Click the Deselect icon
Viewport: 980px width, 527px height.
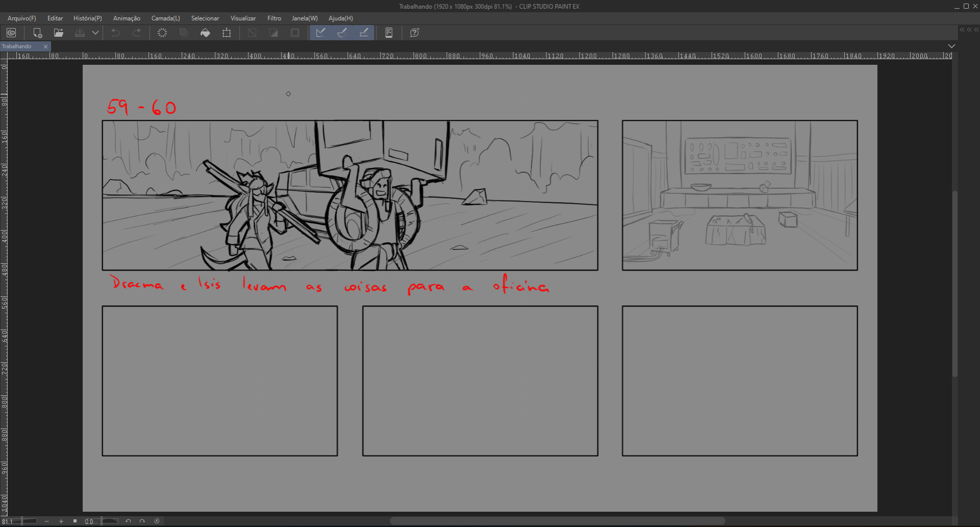252,33
